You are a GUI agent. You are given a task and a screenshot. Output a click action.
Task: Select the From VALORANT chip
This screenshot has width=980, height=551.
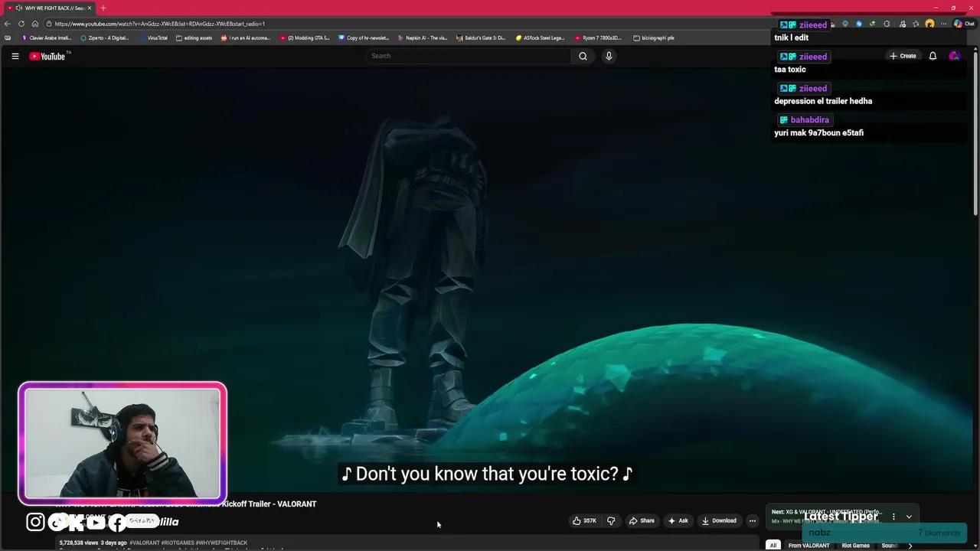(808, 546)
